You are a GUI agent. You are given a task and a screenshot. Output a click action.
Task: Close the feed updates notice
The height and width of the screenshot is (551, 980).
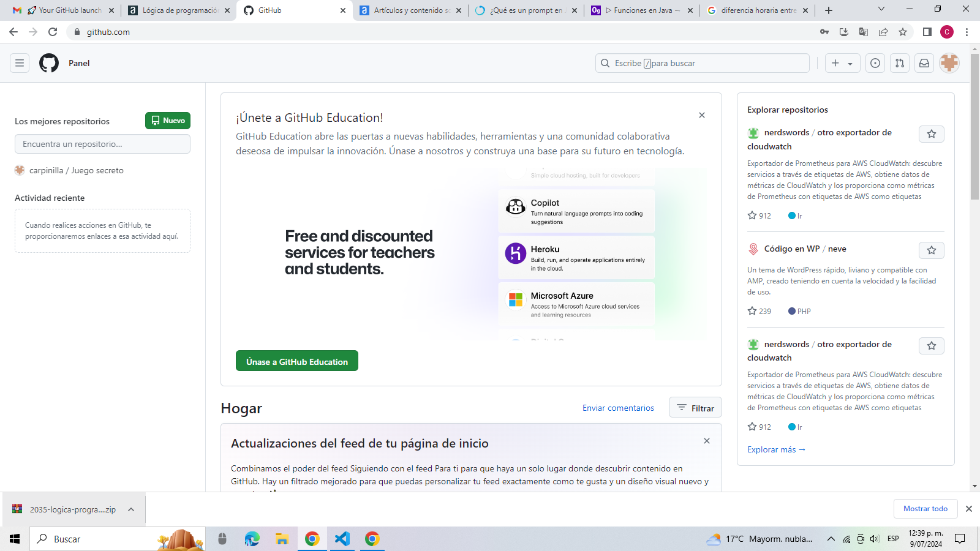click(707, 441)
